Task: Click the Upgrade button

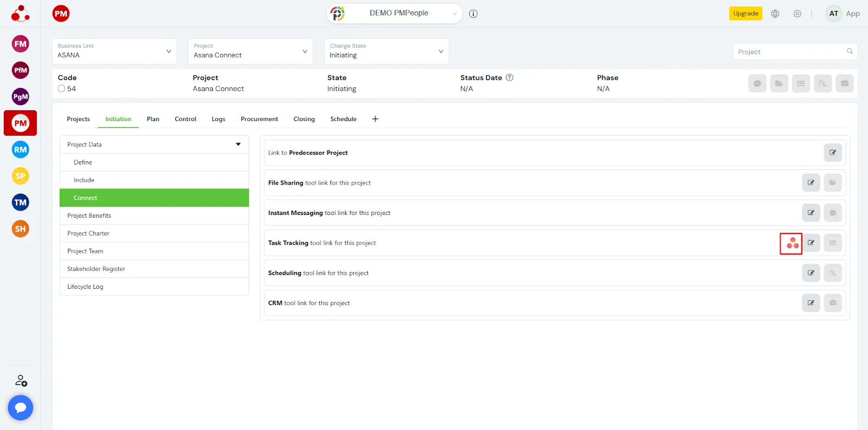Action: point(745,14)
